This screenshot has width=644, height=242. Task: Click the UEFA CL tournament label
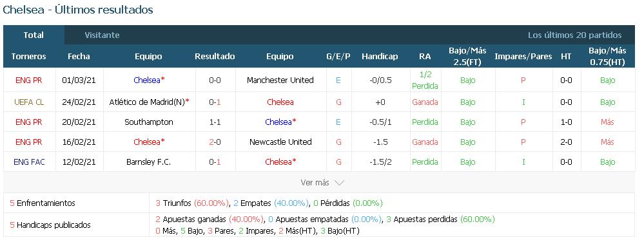click(x=29, y=102)
